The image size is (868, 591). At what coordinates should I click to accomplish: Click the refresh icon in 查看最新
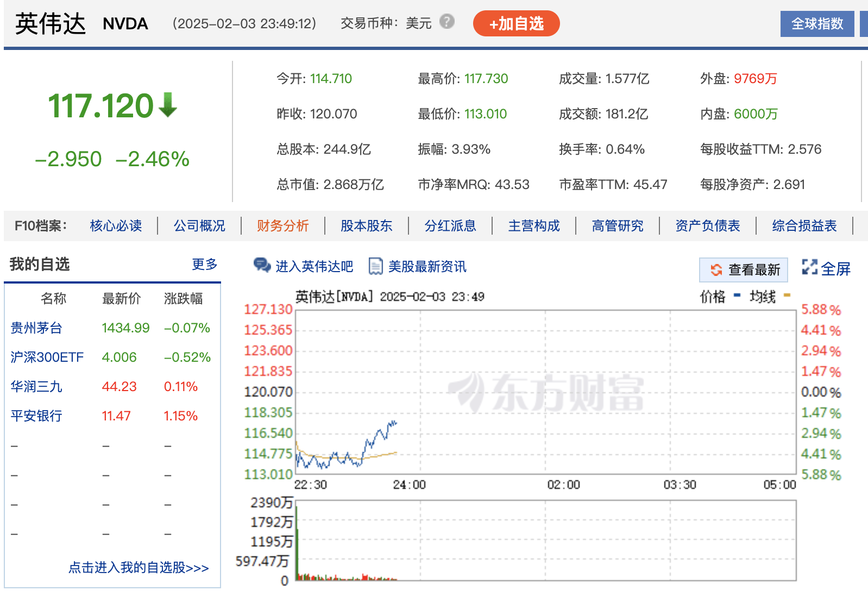point(716,270)
